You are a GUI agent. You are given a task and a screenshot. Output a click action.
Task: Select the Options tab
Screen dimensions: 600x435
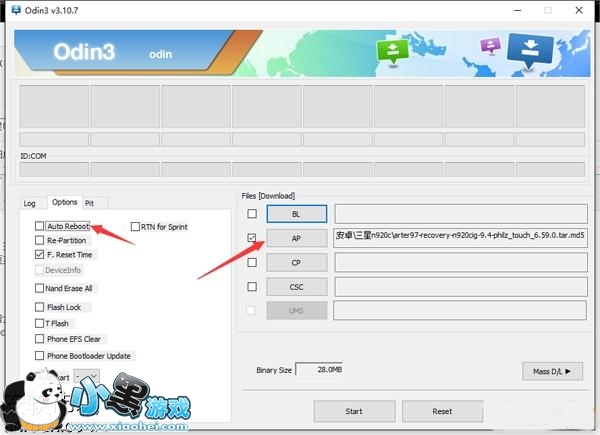coord(65,202)
